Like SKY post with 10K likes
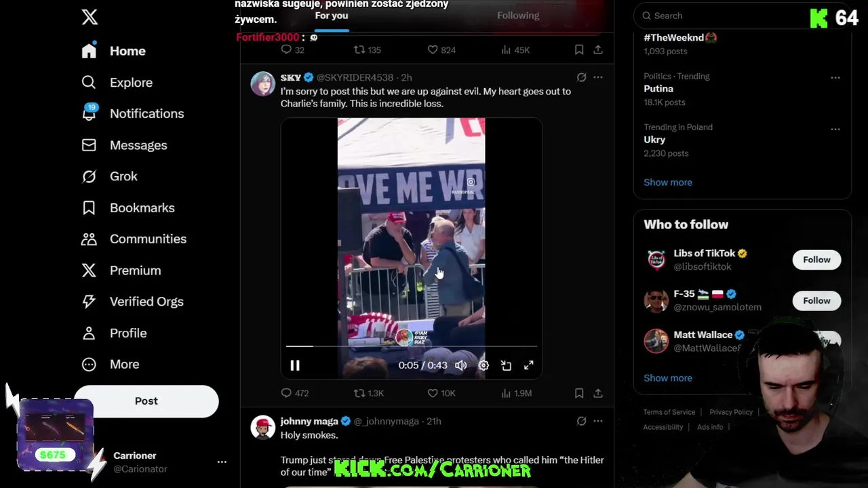Image resolution: width=868 pixels, height=488 pixels. click(x=441, y=393)
